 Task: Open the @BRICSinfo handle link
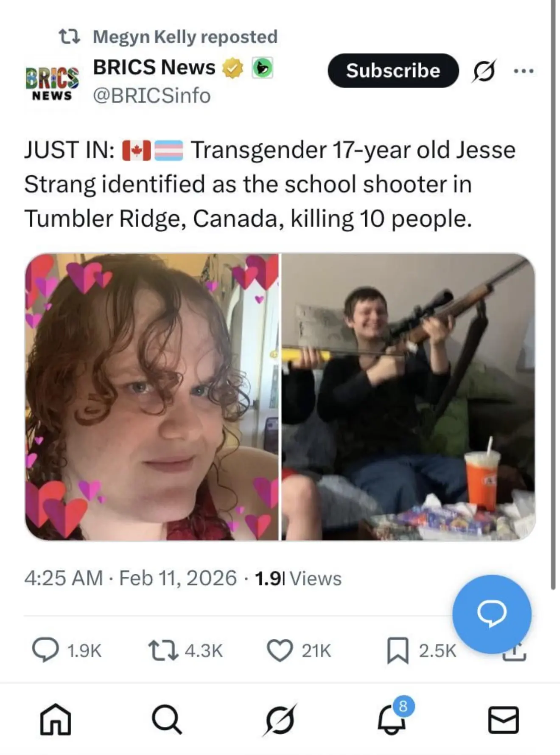coord(152,95)
